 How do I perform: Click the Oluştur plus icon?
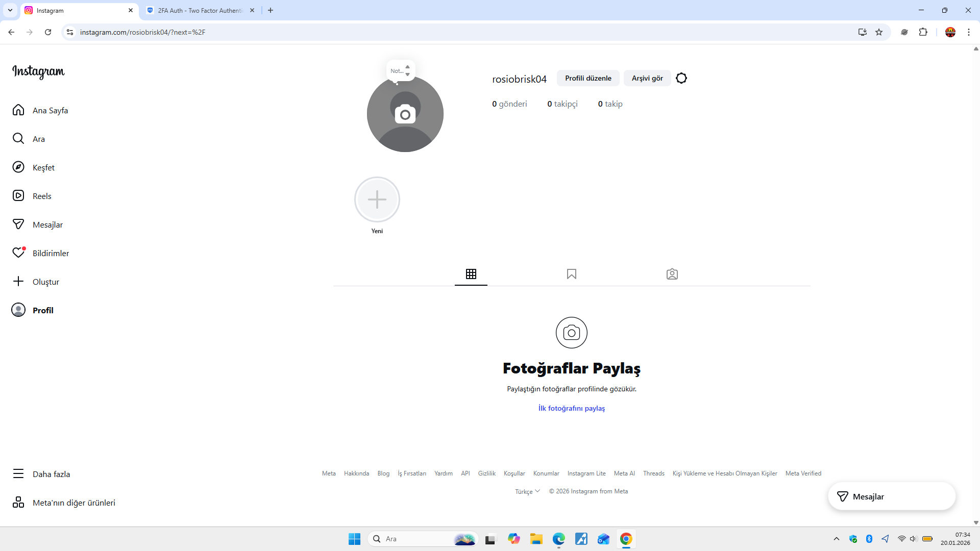point(18,282)
